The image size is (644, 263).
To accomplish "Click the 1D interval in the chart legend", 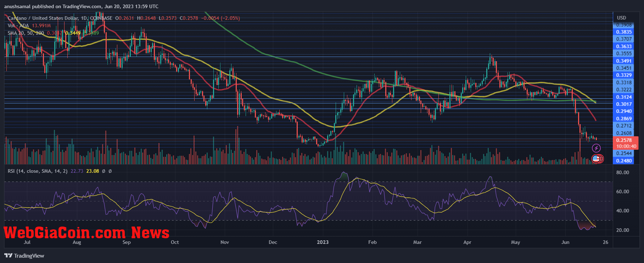I will [x=84, y=18].
